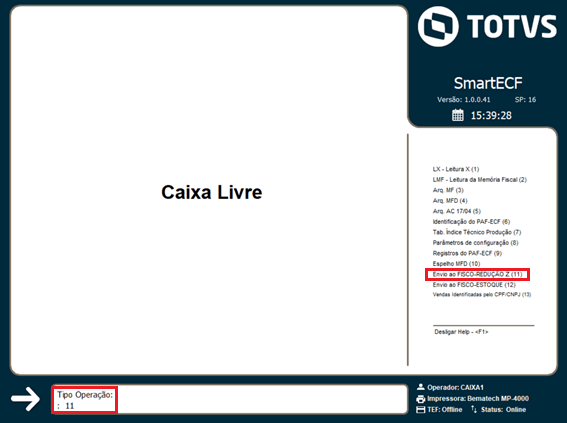Open Identificação do PAF-ECF (6)
Image resolution: width=567 pixels, height=423 pixels.
point(471,222)
